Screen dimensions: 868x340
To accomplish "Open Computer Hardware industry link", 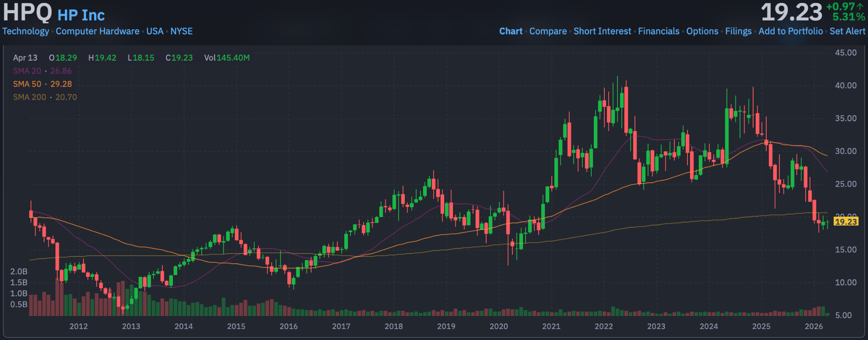I will (x=97, y=31).
